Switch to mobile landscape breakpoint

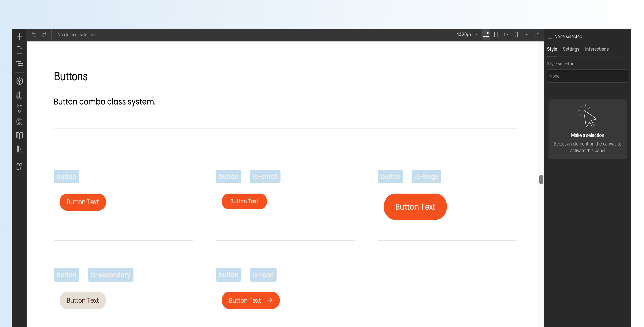point(506,35)
